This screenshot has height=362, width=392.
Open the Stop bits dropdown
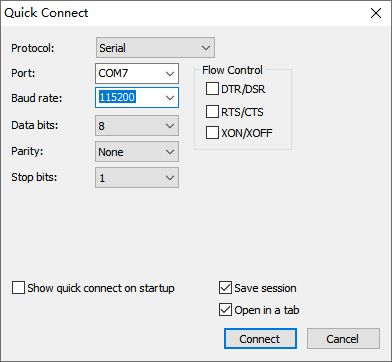tap(137, 178)
